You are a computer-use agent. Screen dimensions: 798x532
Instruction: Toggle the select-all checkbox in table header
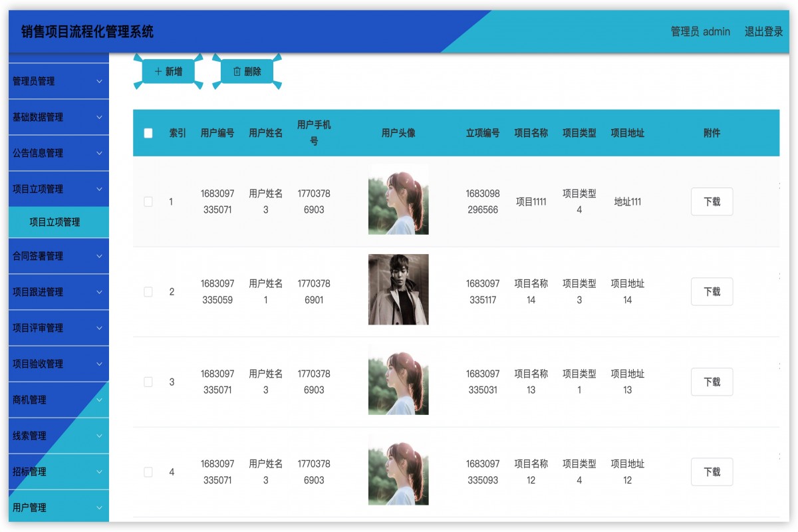tap(148, 133)
